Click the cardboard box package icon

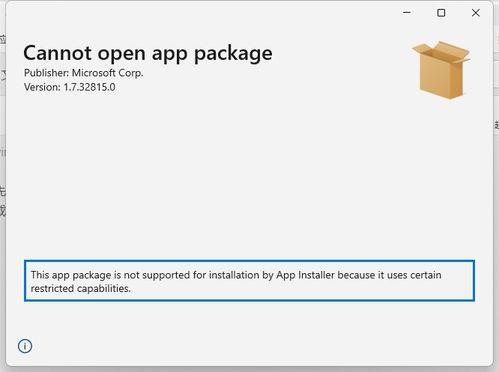point(441,70)
